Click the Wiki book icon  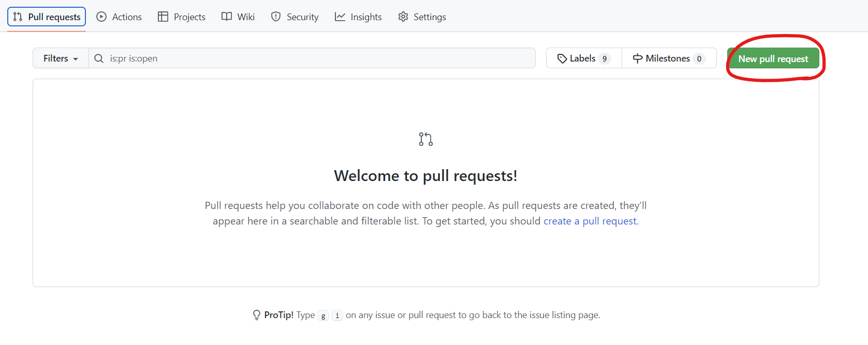(227, 17)
